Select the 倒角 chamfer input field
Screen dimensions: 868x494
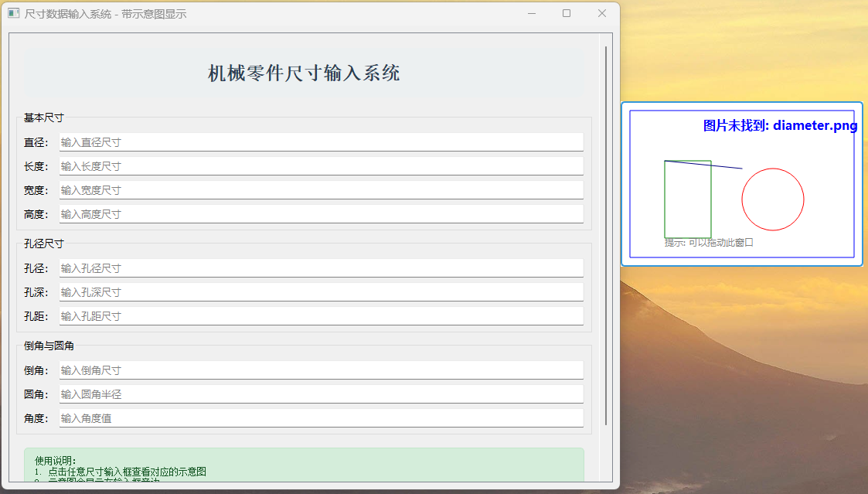tap(320, 370)
